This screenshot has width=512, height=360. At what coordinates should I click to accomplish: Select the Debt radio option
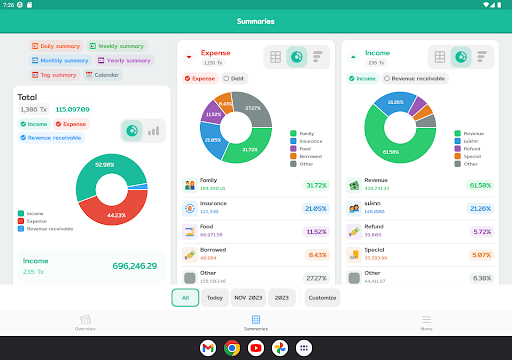coord(234,79)
